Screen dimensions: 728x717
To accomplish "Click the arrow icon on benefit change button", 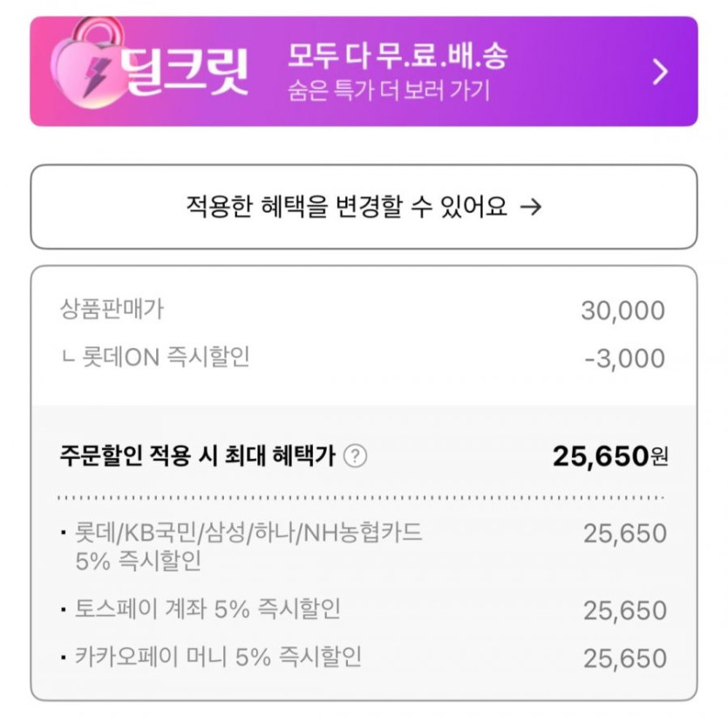I will (530, 207).
